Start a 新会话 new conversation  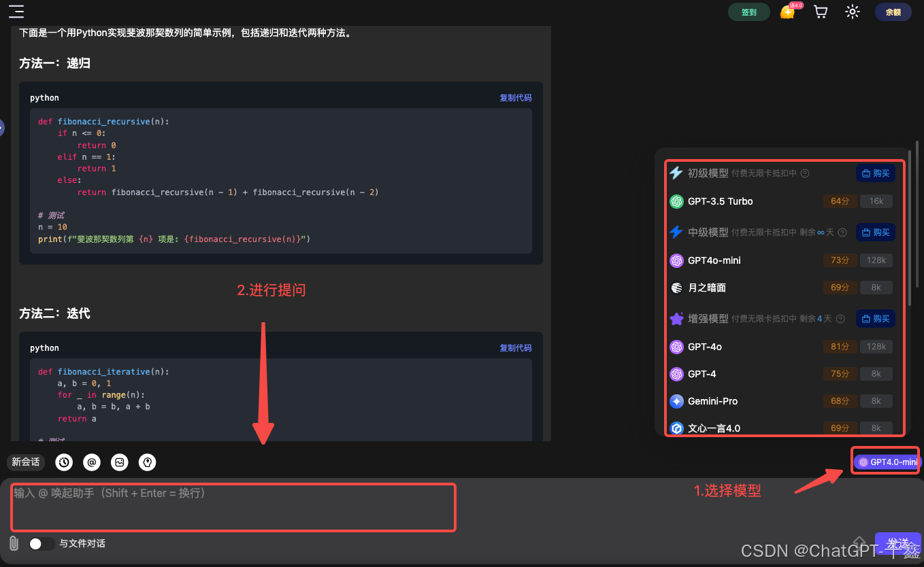click(x=26, y=462)
